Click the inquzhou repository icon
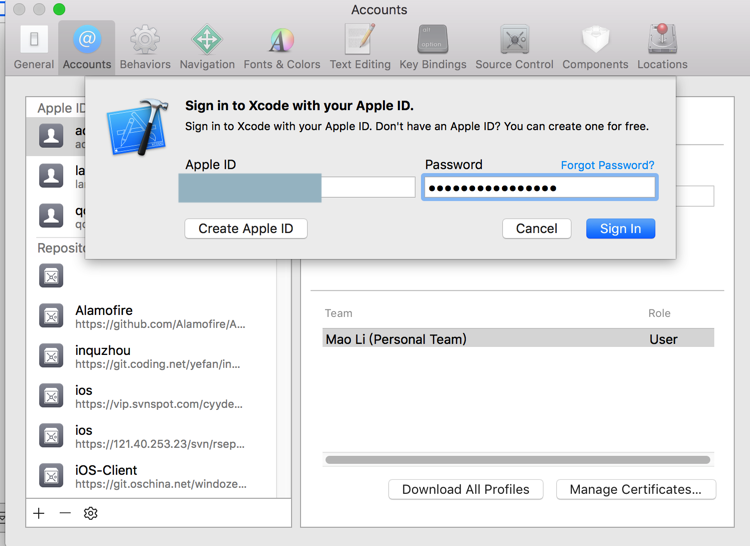Image resolution: width=750 pixels, height=546 pixels. click(x=51, y=357)
